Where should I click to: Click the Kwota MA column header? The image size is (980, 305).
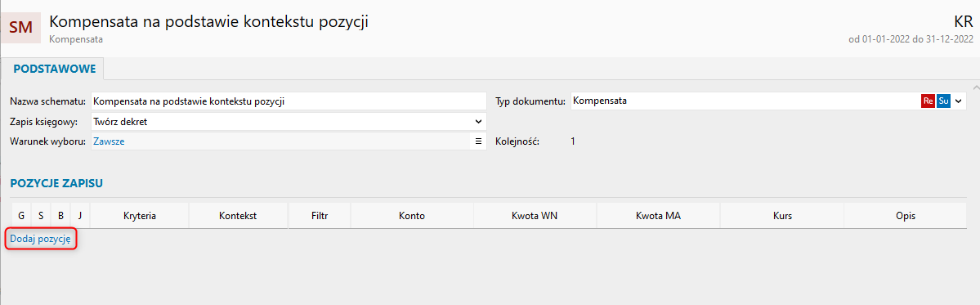coord(659,216)
